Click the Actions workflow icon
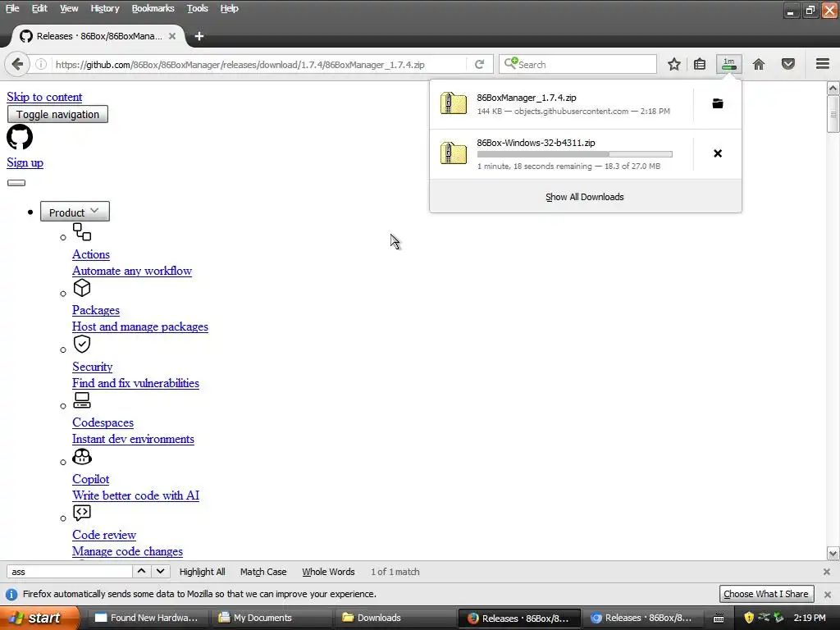 (82, 232)
